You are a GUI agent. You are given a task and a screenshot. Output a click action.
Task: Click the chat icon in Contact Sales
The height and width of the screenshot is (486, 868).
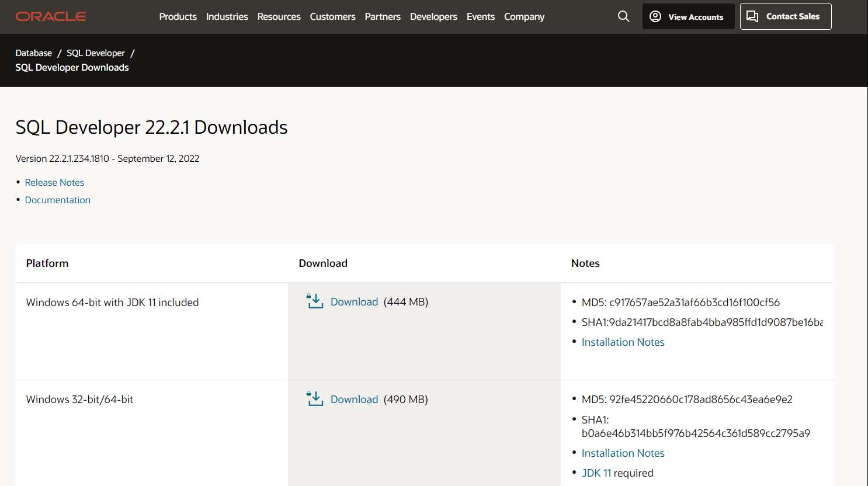click(752, 16)
